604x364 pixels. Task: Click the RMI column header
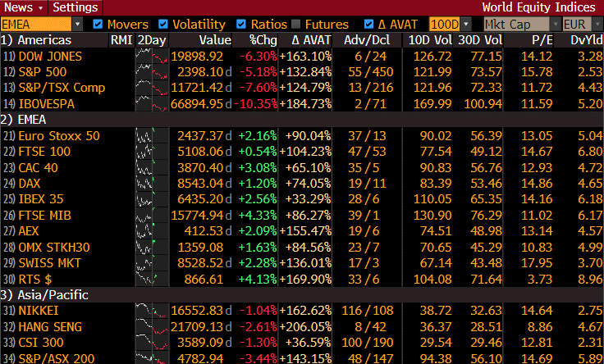(x=121, y=40)
